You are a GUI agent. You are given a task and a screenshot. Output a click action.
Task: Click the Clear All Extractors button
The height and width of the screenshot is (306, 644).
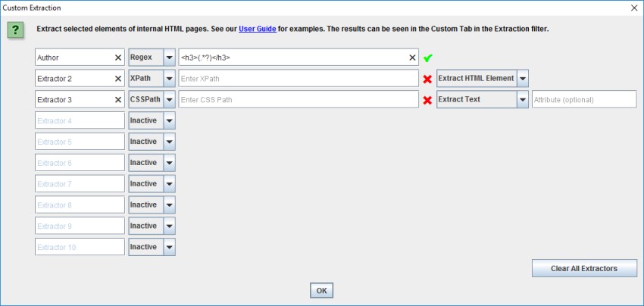[584, 269]
